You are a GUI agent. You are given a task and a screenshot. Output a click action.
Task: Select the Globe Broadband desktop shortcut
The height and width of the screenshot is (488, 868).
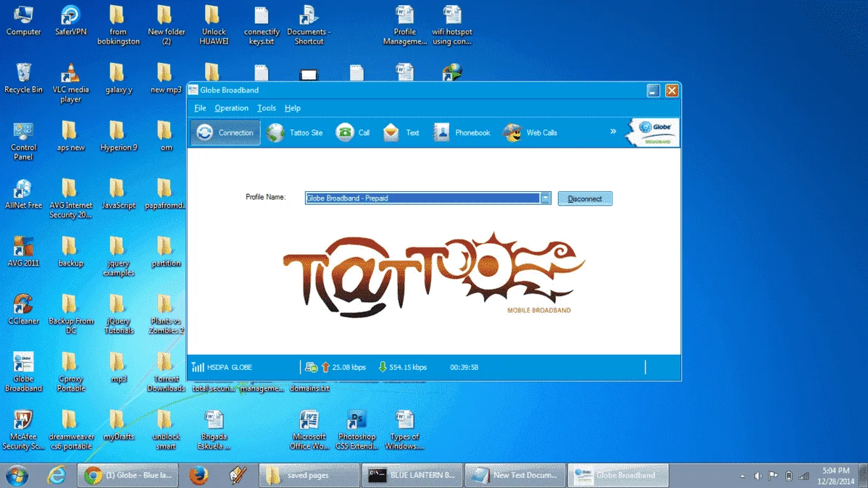pyautogui.click(x=23, y=372)
